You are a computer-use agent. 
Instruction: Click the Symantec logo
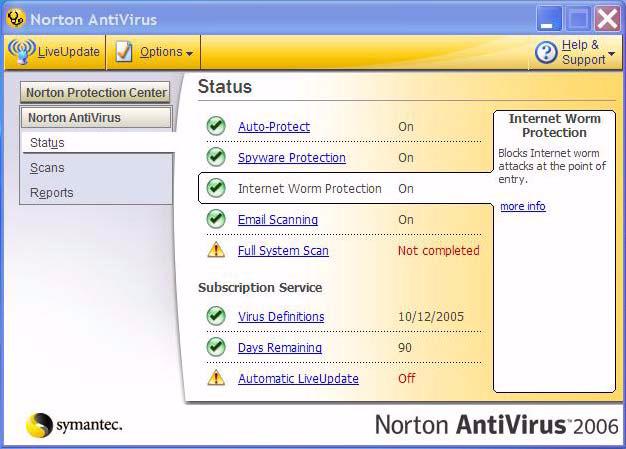(74, 425)
